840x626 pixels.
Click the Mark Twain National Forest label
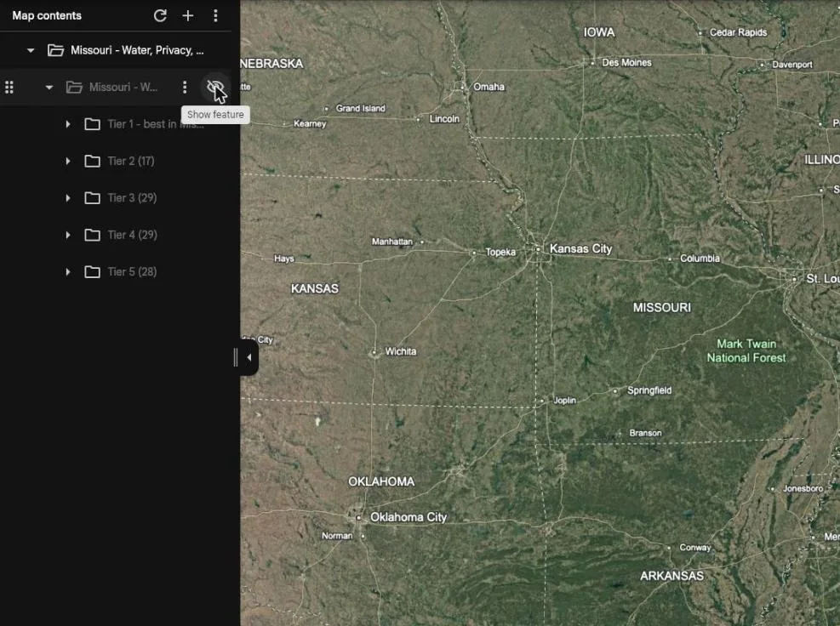click(x=746, y=350)
